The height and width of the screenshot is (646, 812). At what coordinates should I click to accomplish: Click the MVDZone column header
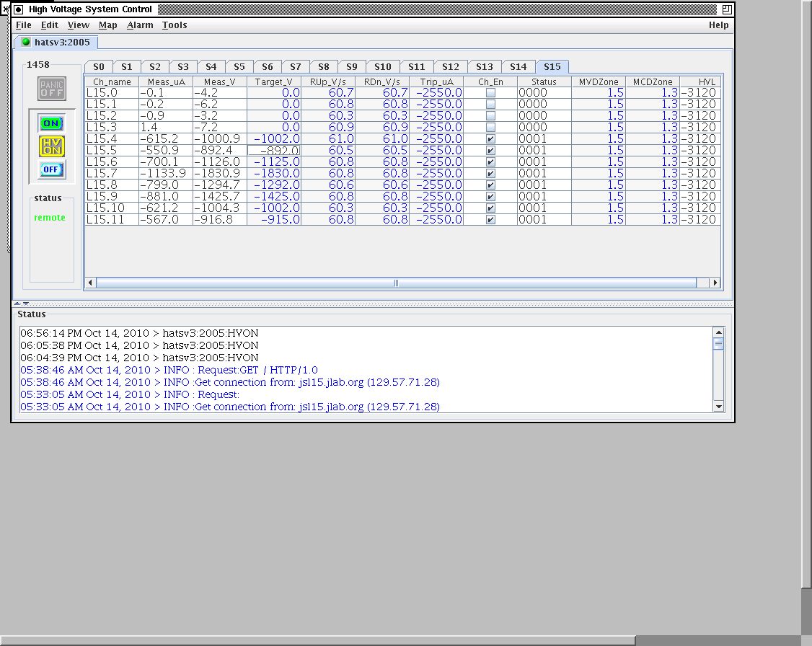(599, 81)
